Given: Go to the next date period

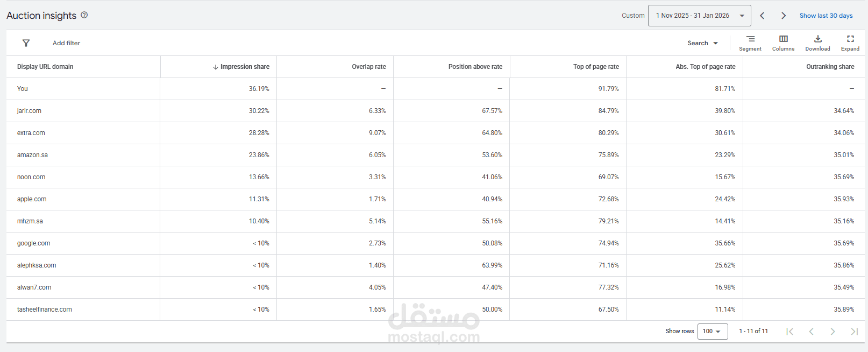Looking at the screenshot, I should [x=784, y=16].
